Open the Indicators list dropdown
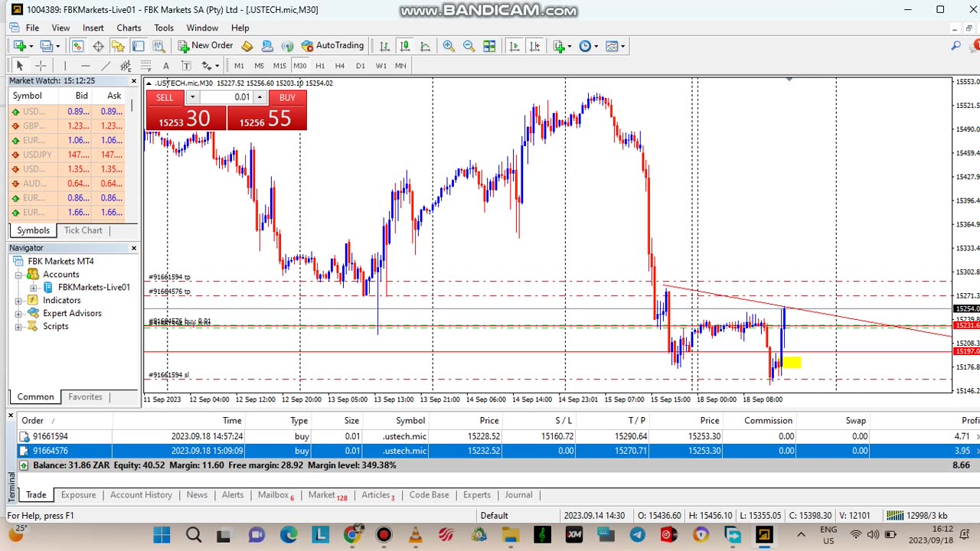Viewport: 980px width, 551px height. tap(562, 46)
